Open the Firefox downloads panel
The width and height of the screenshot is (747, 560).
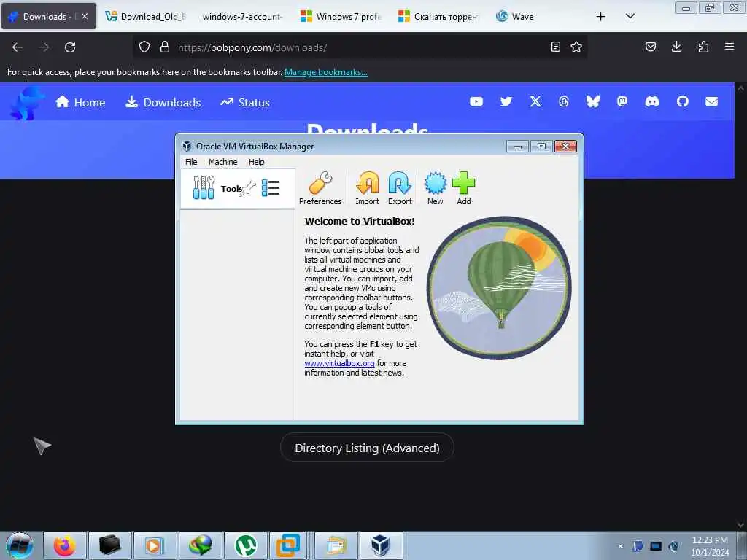coord(676,47)
